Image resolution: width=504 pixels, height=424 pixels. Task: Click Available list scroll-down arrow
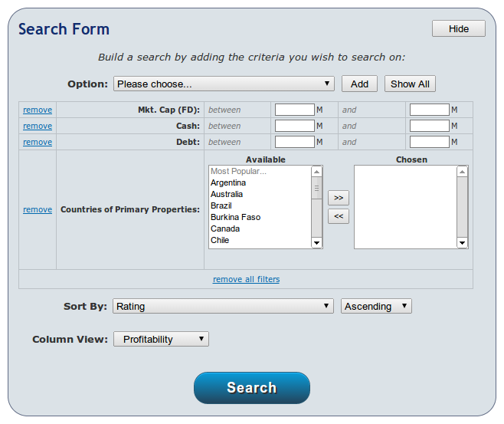coord(316,242)
